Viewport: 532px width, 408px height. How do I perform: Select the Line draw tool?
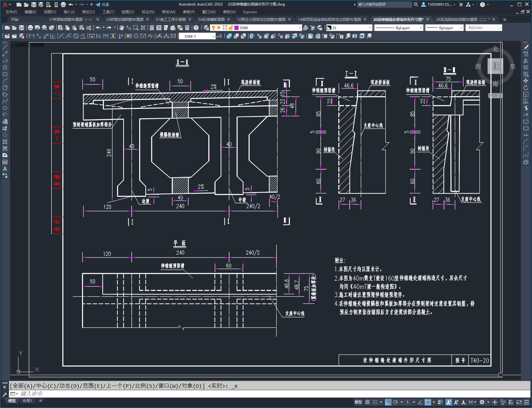tap(5, 47)
